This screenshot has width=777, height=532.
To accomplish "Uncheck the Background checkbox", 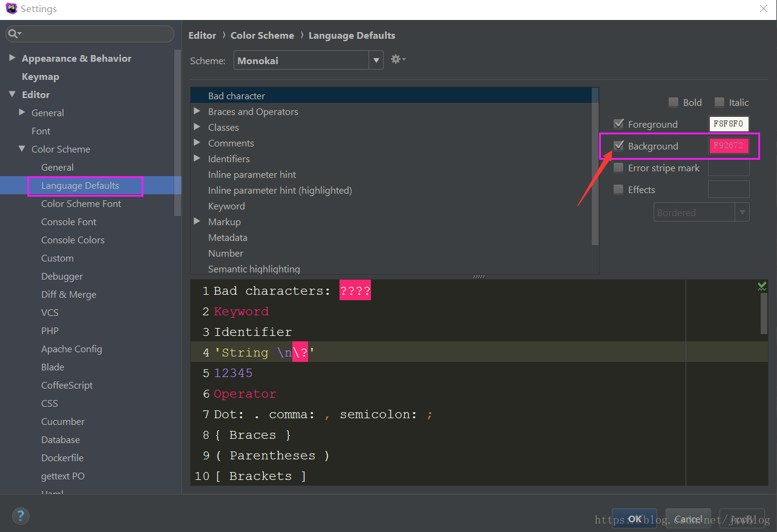I will pyautogui.click(x=618, y=146).
